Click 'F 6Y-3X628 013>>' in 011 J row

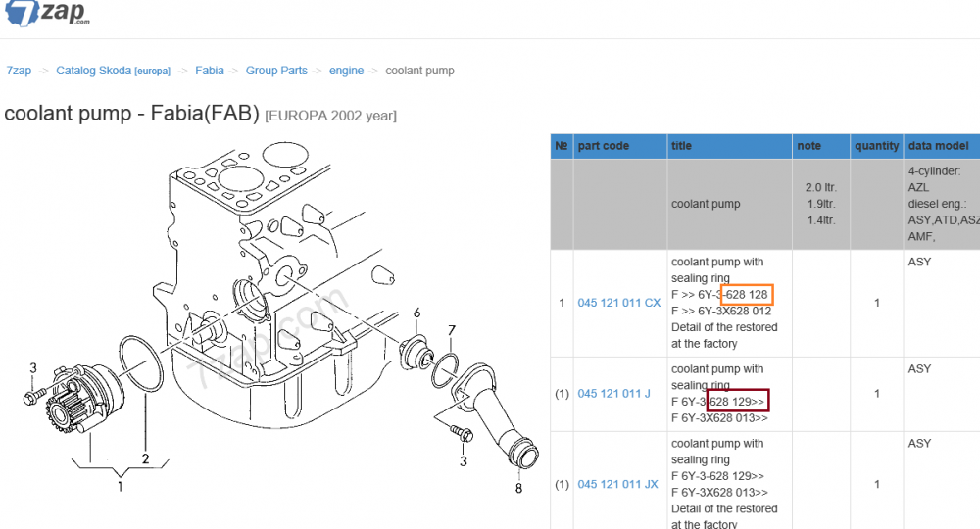719,418
